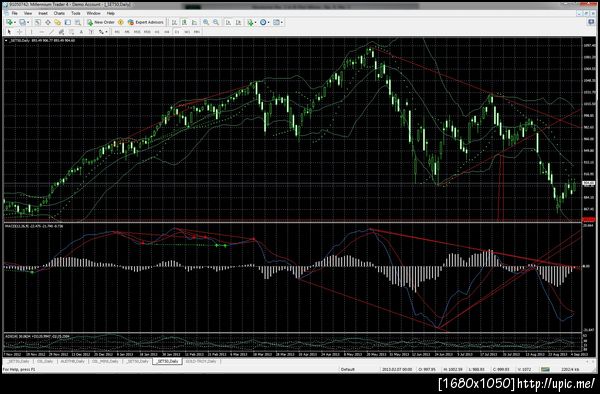Switch timeframe to M1
The height and width of the screenshot is (394, 600).
click(117, 32)
